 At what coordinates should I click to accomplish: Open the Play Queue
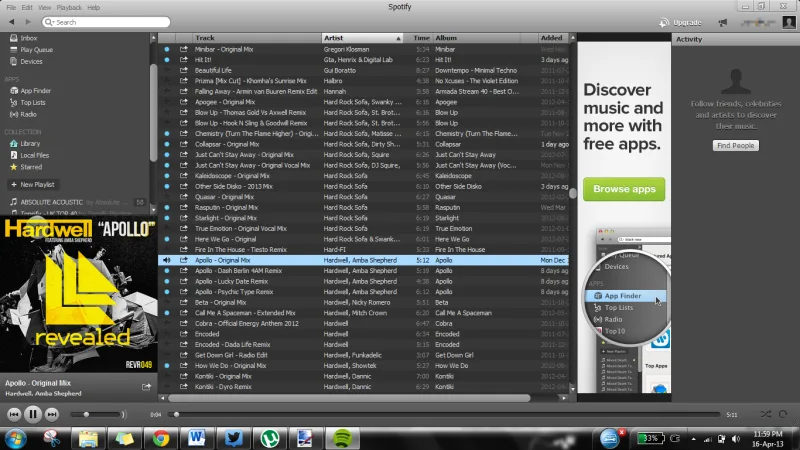pos(36,49)
